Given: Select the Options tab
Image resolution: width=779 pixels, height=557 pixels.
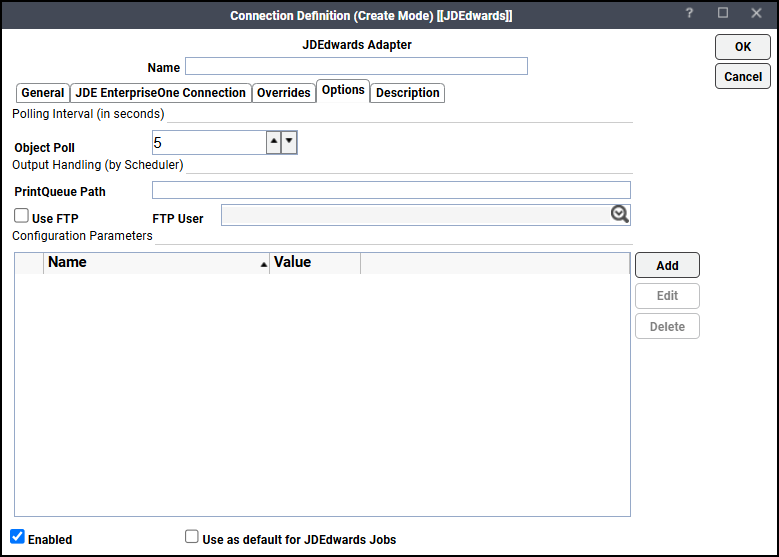Looking at the screenshot, I should [x=343, y=90].
